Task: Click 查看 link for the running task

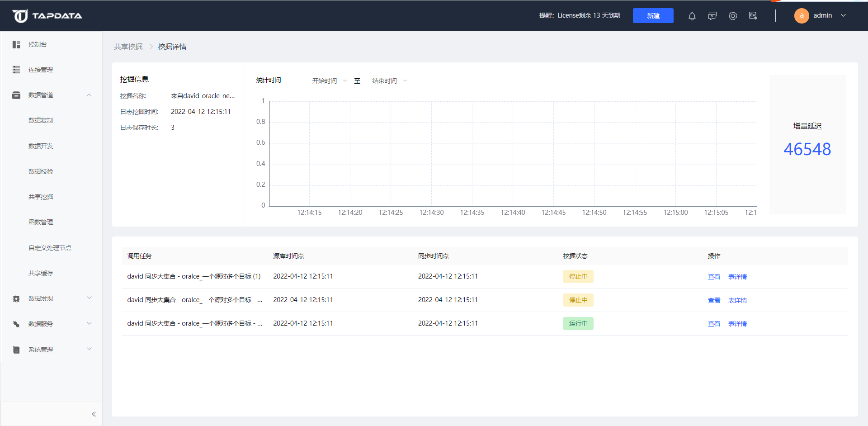Action: click(714, 324)
